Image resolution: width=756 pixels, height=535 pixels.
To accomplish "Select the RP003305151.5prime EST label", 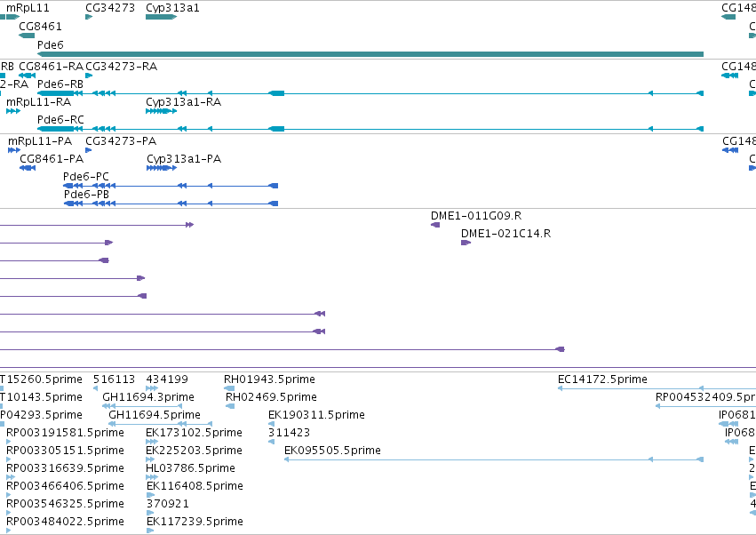I will tap(65, 451).
